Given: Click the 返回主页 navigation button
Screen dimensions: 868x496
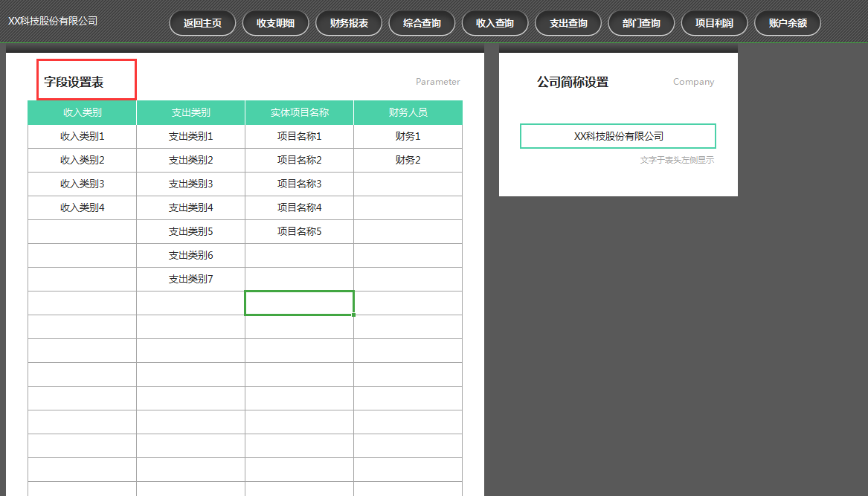Looking at the screenshot, I should coord(202,23).
